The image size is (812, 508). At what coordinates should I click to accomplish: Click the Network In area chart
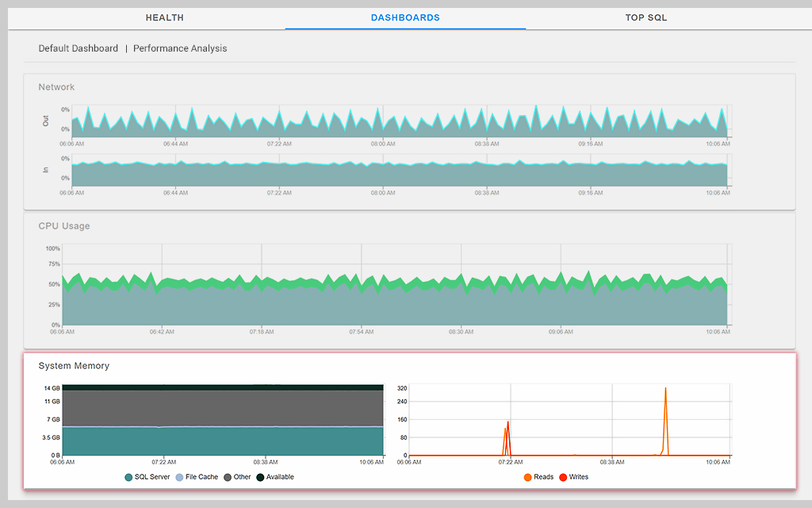point(396,173)
